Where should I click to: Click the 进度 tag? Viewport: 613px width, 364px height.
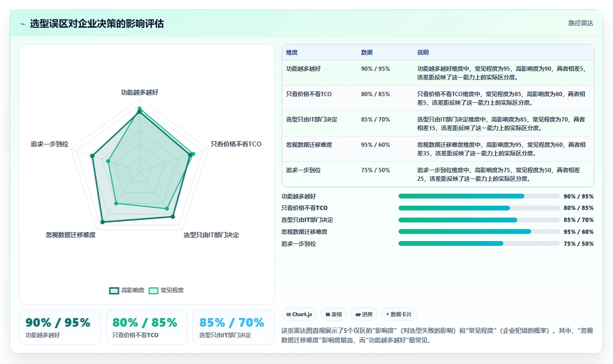(x=364, y=314)
